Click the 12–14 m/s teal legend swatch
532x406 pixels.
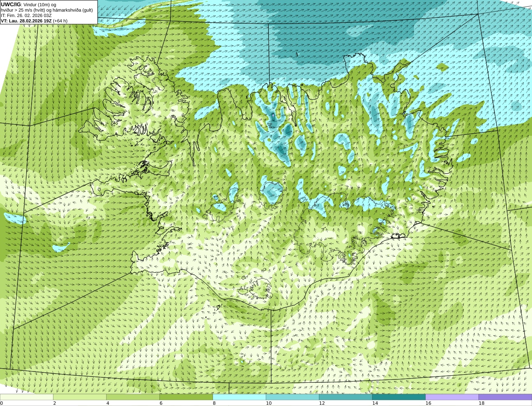[x=346, y=397]
